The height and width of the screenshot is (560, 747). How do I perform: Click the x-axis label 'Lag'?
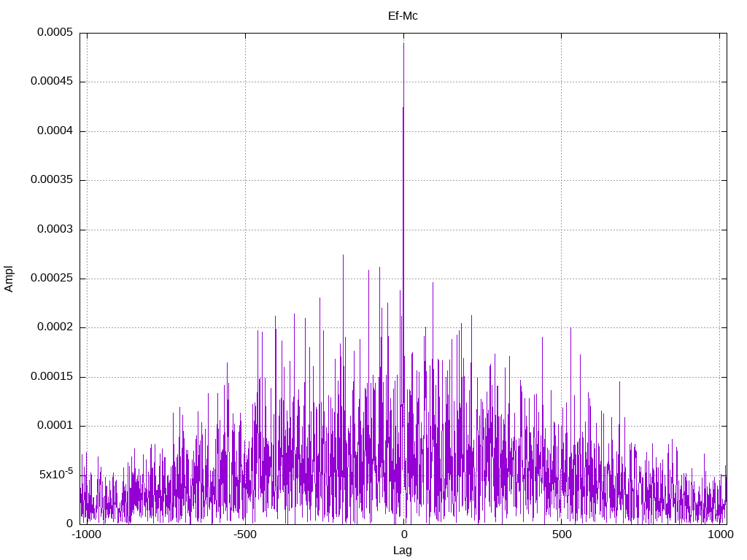pos(403,550)
